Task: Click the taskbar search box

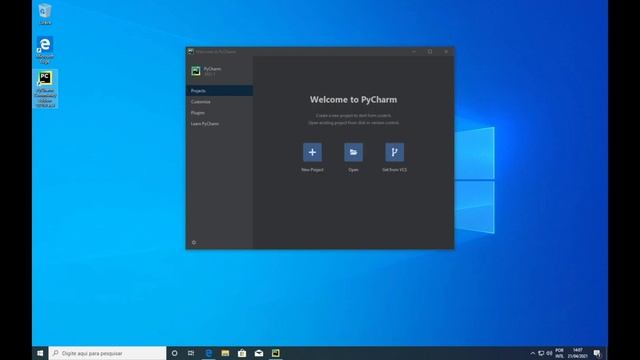Action: tap(107, 353)
